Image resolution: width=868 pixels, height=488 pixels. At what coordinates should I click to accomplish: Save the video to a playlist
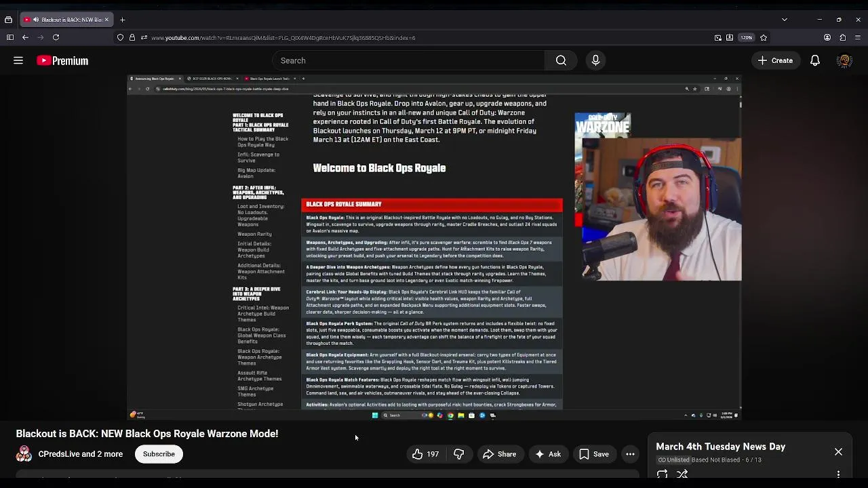click(593, 454)
